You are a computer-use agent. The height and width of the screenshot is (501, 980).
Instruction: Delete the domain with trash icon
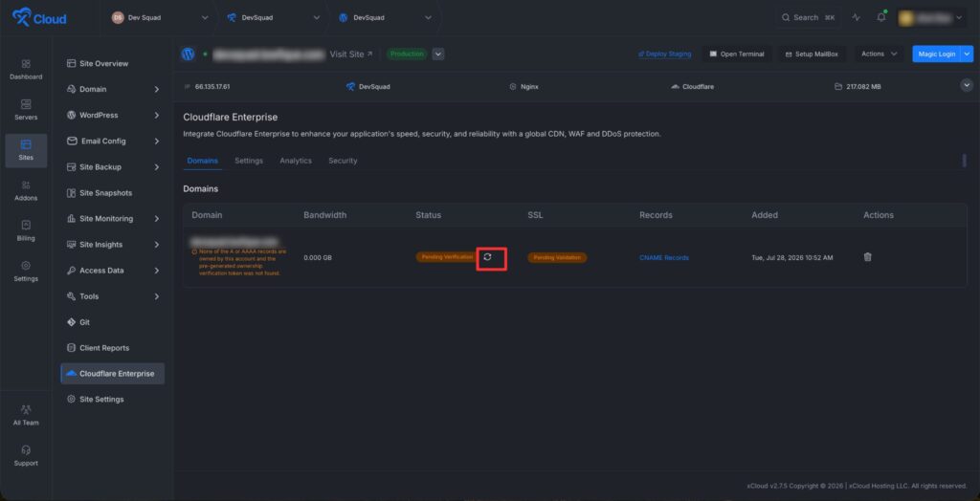click(x=867, y=257)
